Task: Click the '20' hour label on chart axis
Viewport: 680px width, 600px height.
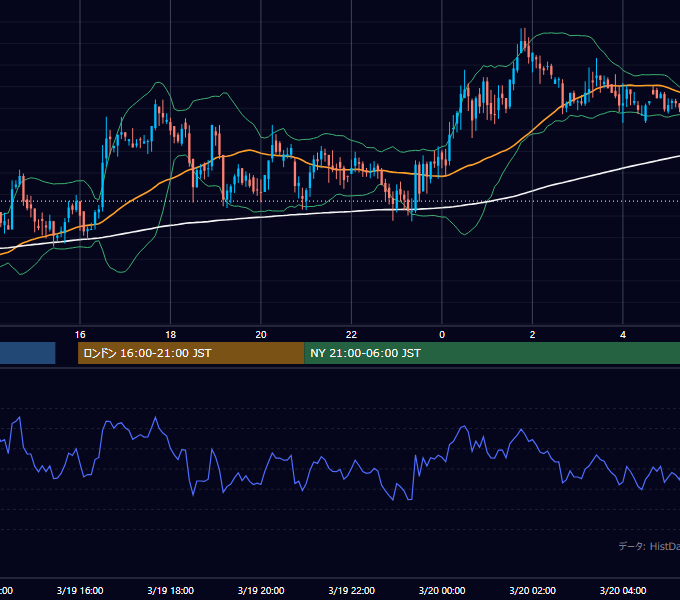Action: [x=261, y=335]
